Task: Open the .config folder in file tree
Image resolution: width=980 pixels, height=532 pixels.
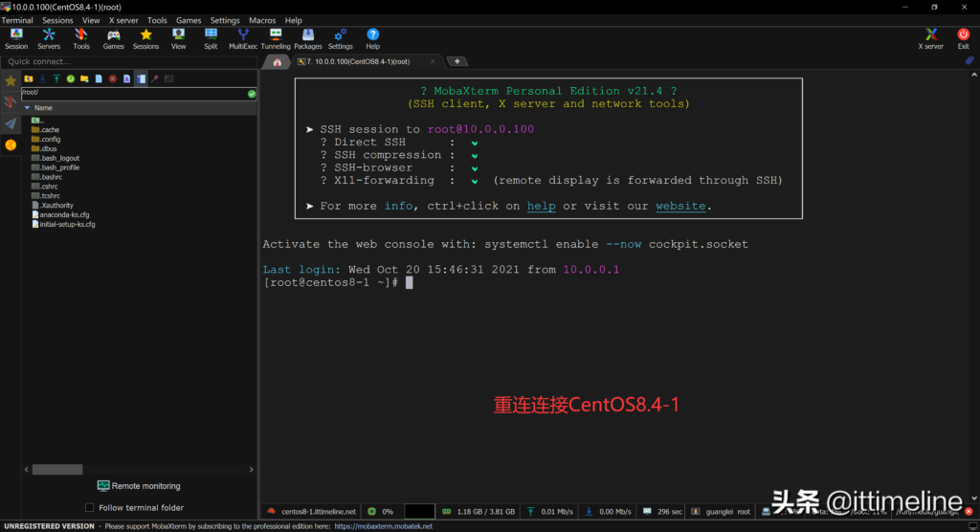Action: pyautogui.click(x=50, y=139)
